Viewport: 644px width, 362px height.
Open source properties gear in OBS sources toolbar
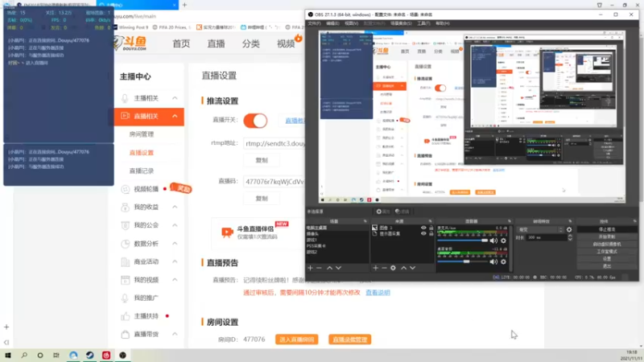tap(393, 268)
